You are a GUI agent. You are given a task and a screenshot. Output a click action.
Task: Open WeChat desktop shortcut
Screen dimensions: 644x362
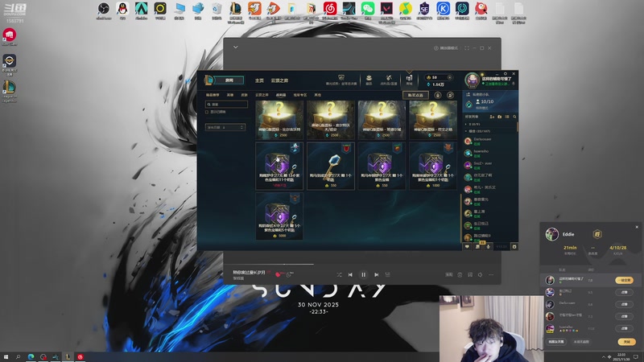coord(368,9)
